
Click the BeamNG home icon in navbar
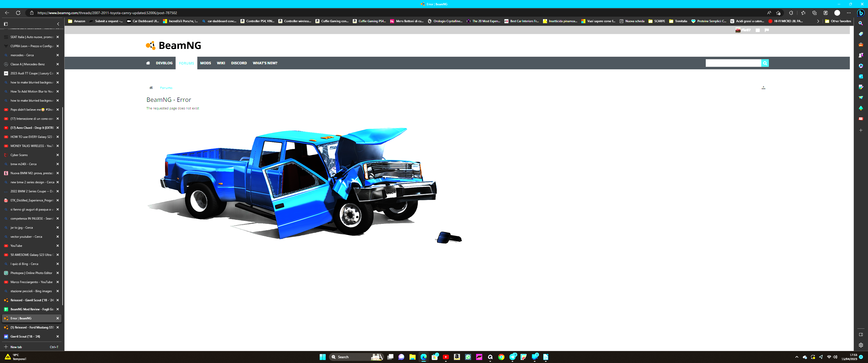[148, 63]
